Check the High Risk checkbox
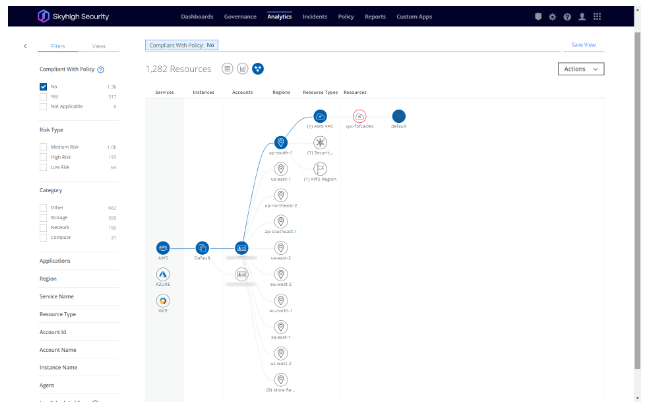647x414 pixels. (43, 157)
